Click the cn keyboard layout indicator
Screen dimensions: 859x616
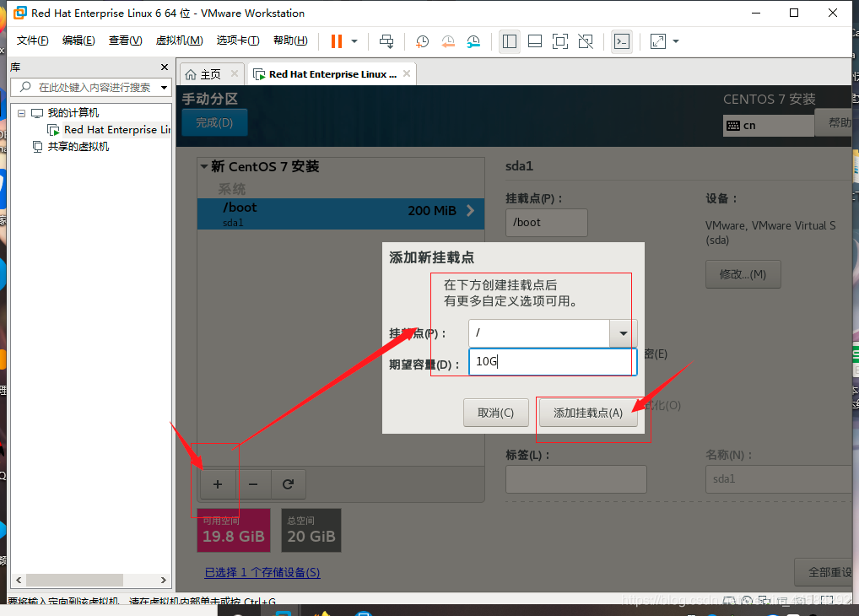pyautogui.click(x=768, y=126)
